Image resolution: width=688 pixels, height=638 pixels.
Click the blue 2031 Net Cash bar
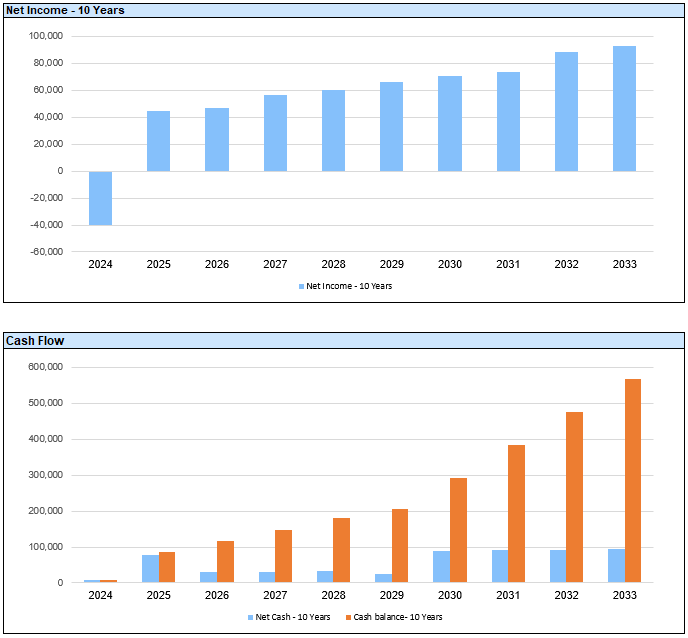[499, 566]
